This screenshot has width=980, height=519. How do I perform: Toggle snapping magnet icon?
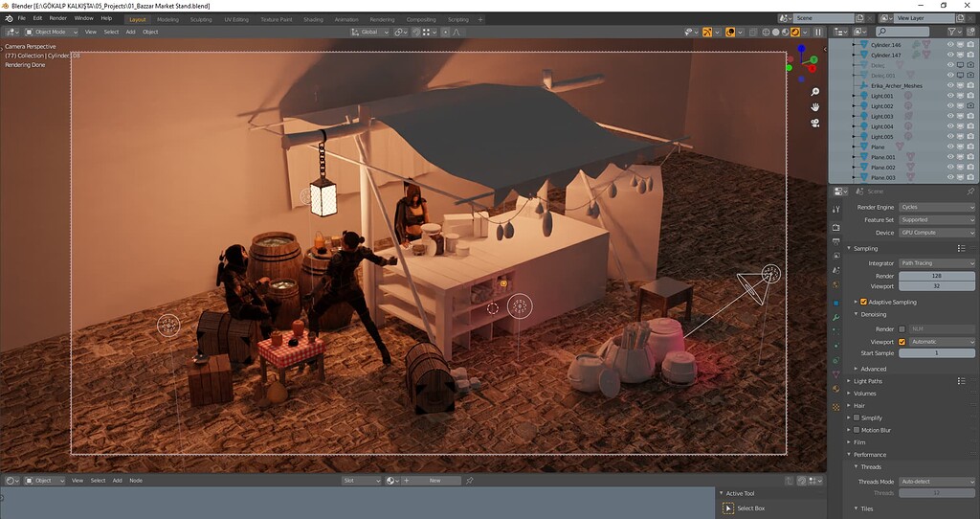[x=415, y=32]
